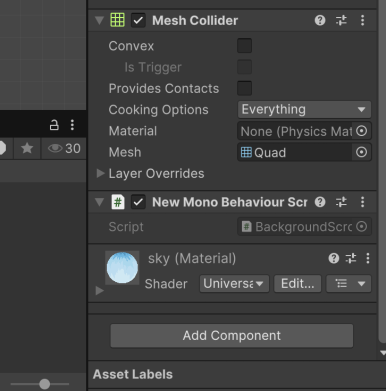Collapse New Mono Behaviour Script foldout

point(99,202)
